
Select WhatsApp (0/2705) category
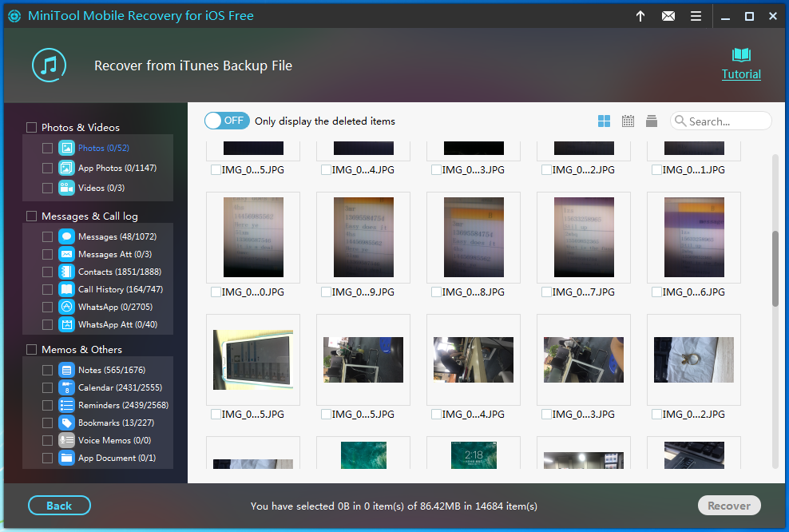click(115, 307)
